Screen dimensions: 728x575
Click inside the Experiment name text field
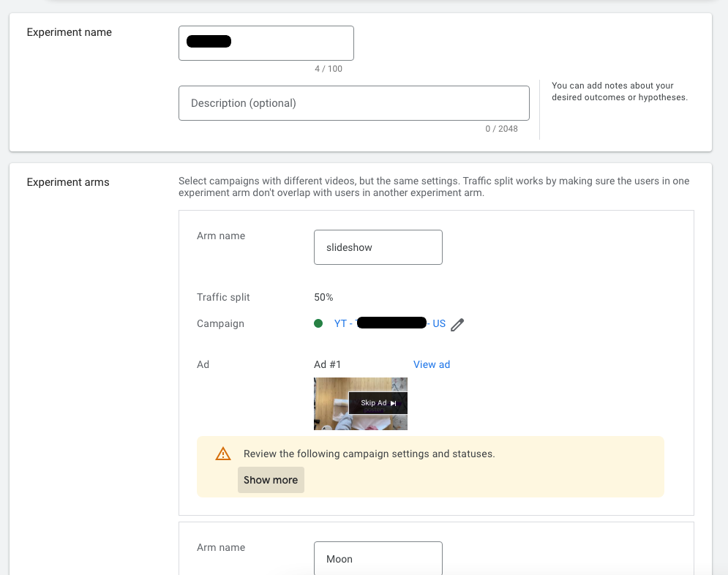[266, 42]
